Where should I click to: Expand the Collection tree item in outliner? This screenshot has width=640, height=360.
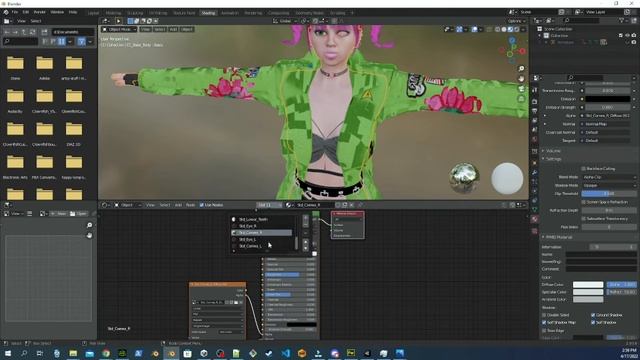click(540, 36)
